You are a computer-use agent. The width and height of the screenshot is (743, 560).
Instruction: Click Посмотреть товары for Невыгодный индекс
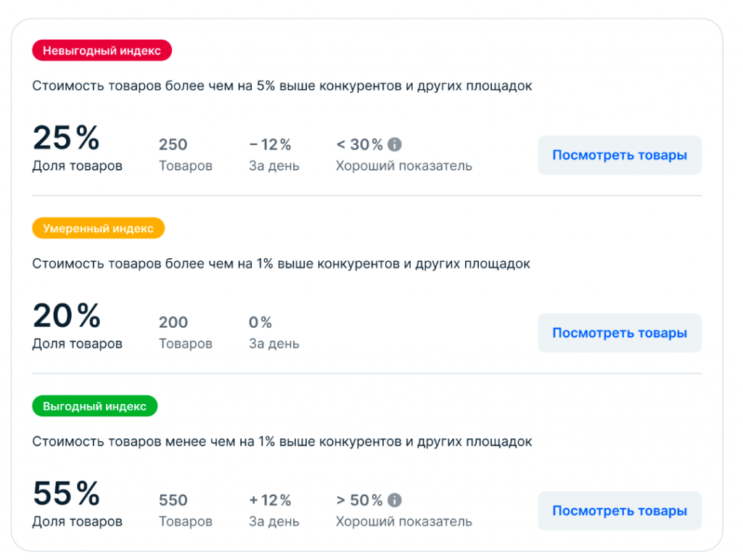coord(619,155)
